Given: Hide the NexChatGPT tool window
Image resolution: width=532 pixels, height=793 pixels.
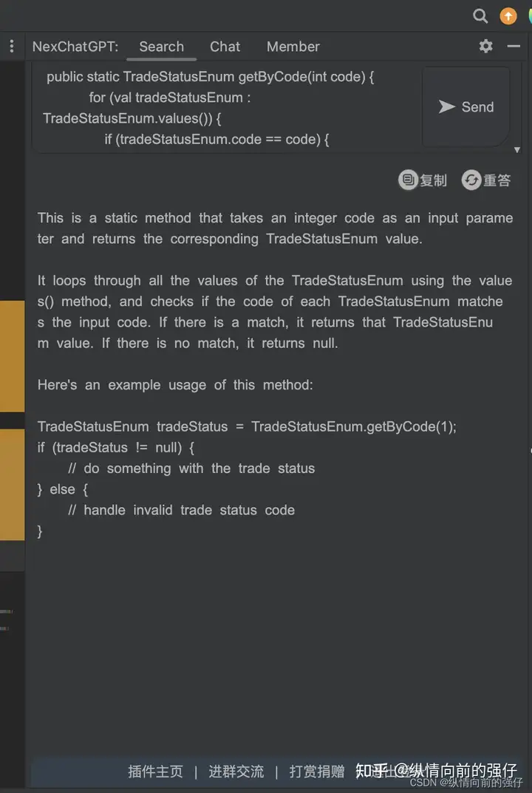Looking at the screenshot, I should [514, 46].
